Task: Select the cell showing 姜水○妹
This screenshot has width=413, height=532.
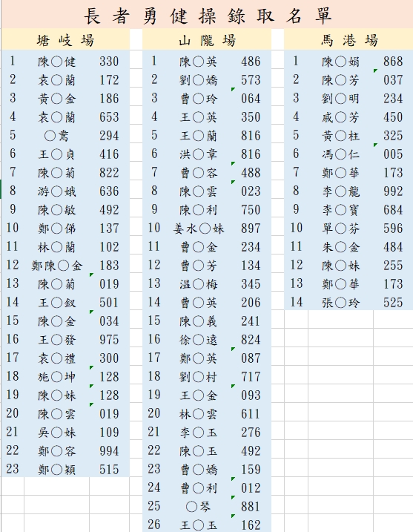Action: tap(198, 228)
